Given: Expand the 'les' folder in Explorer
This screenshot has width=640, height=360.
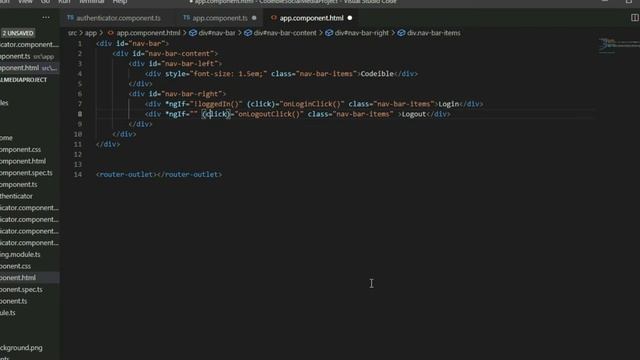Looking at the screenshot, I should tap(4, 103).
